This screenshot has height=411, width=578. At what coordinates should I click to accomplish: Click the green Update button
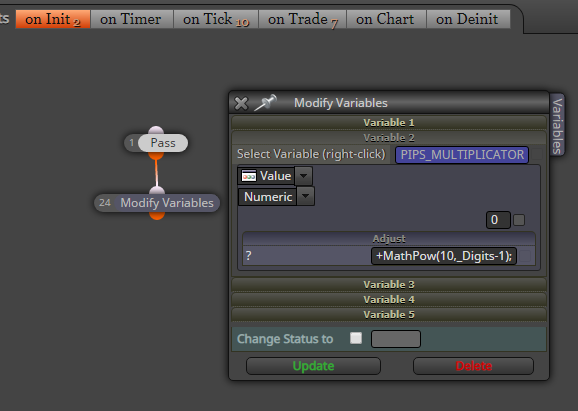point(313,366)
